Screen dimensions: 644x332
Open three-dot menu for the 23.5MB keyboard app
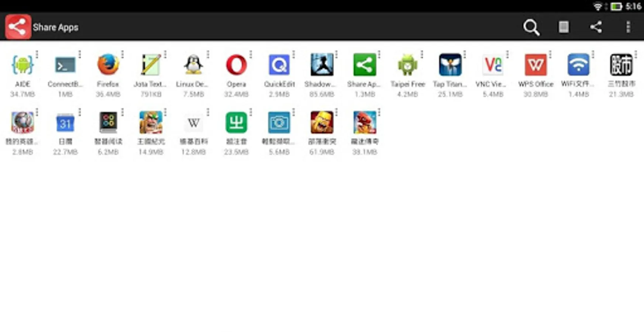coord(251,112)
